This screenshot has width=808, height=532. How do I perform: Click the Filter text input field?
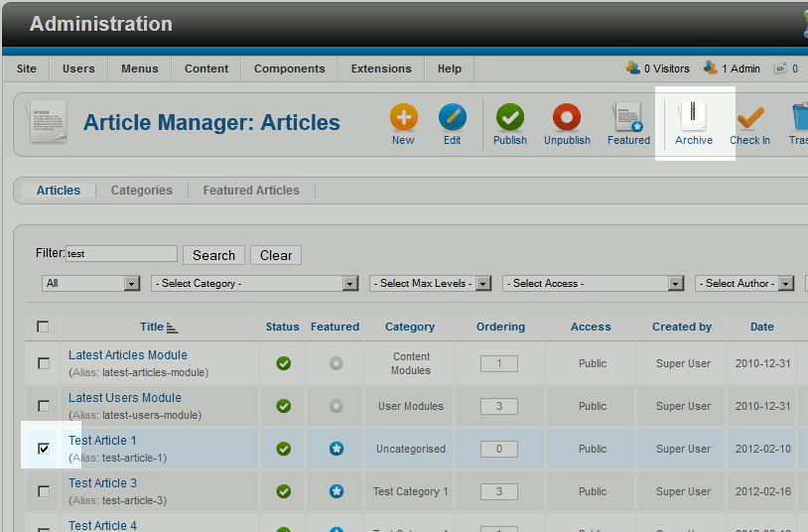click(121, 254)
